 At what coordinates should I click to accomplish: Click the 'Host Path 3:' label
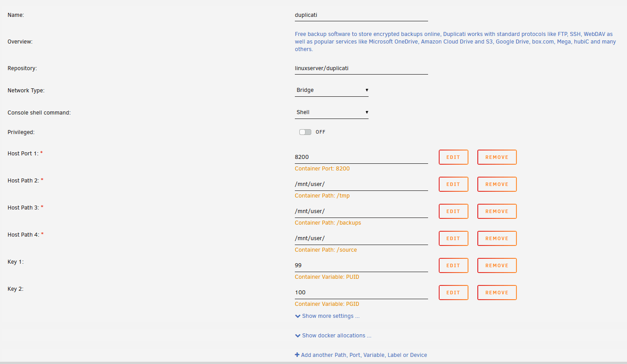click(24, 208)
